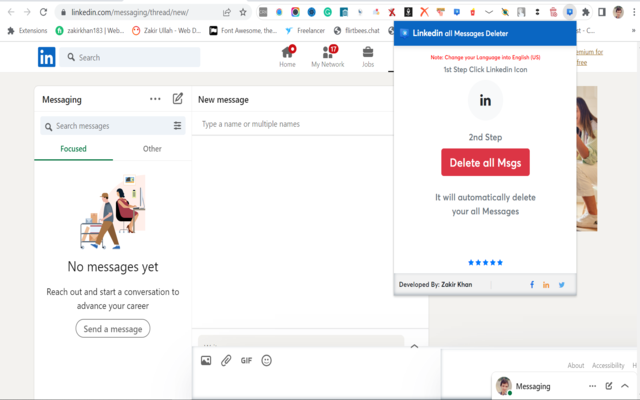640x400 pixels.
Task: Toggle the browser side panel
Action: [602, 12]
